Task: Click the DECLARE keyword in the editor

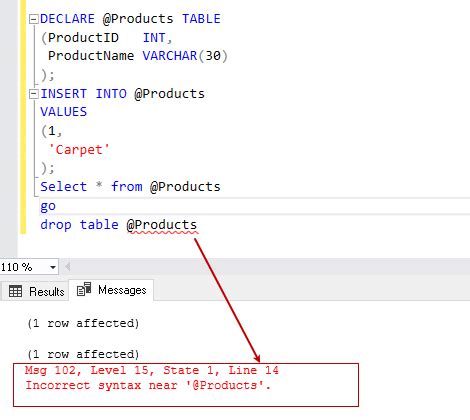Action: (x=67, y=19)
